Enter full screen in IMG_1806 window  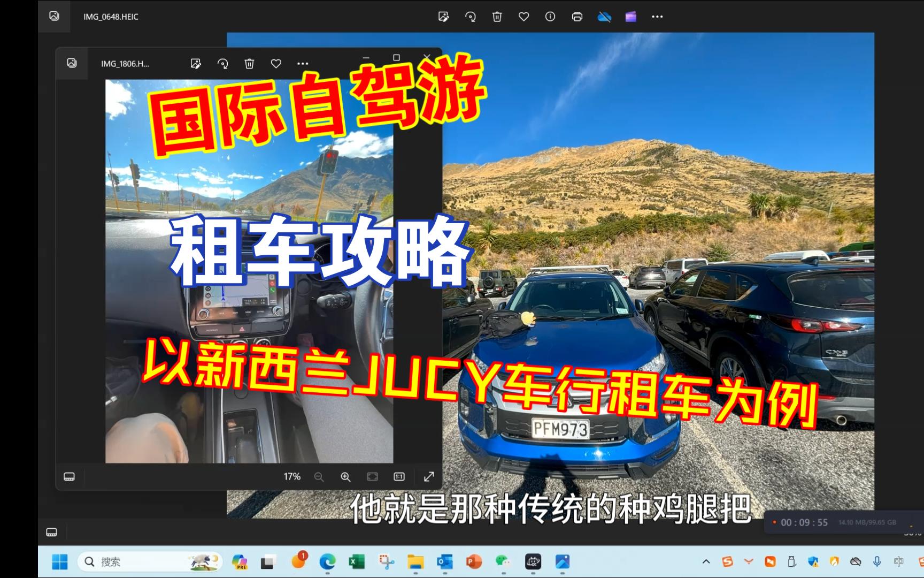click(x=429, y=476)
